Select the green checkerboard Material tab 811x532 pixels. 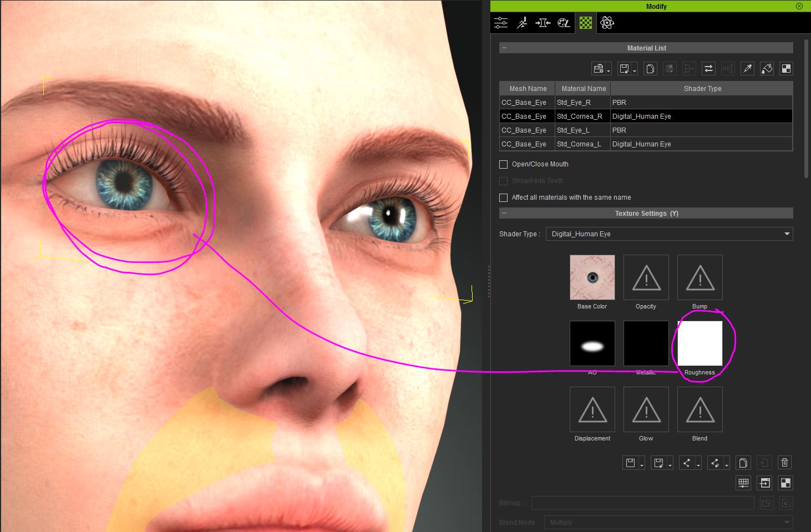(585, 23)
